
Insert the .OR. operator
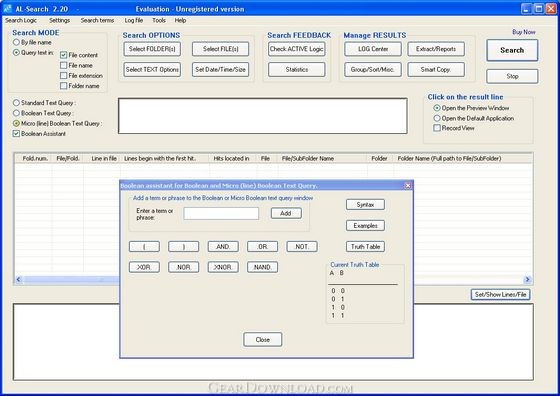[x=262, y=247]
